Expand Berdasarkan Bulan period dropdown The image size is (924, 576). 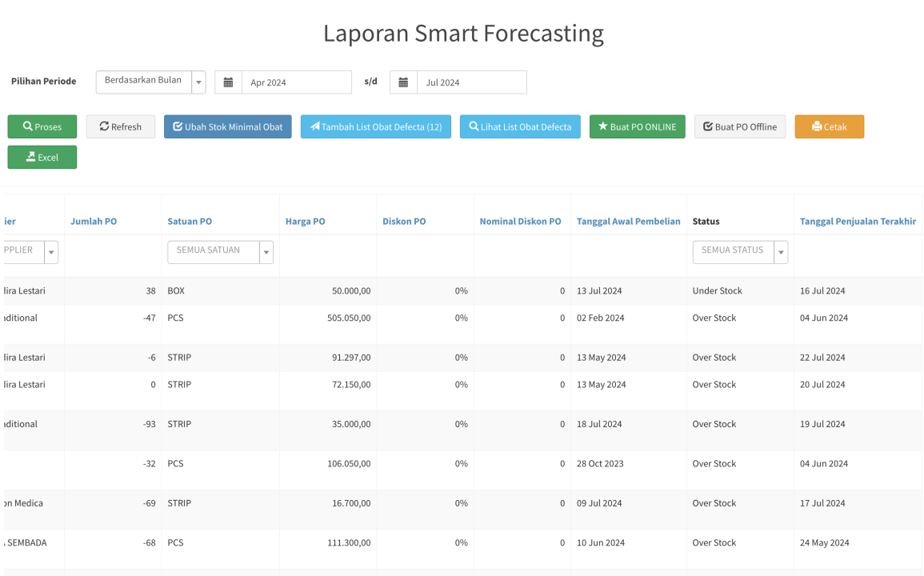point(198,82)
